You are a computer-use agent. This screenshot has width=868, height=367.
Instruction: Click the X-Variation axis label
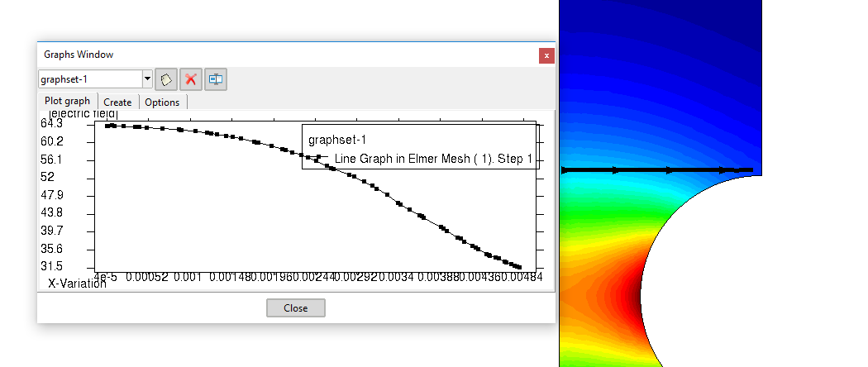pyautogui.click(x=77, y=284)
